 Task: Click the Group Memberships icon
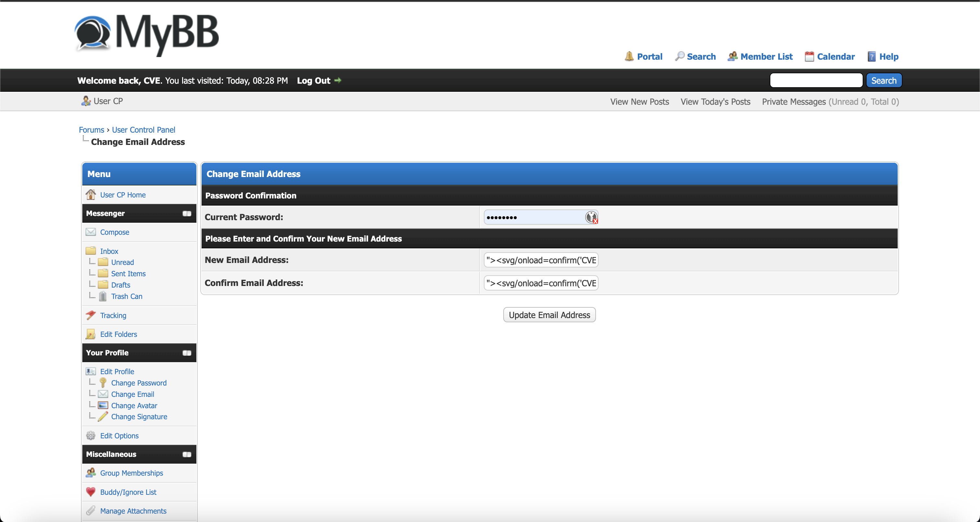[90, 473]
